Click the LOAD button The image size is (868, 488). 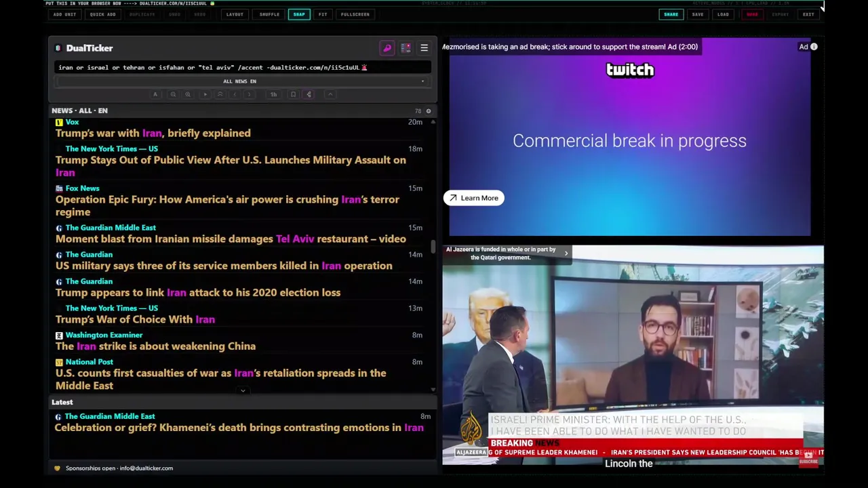tap(723, 14)
